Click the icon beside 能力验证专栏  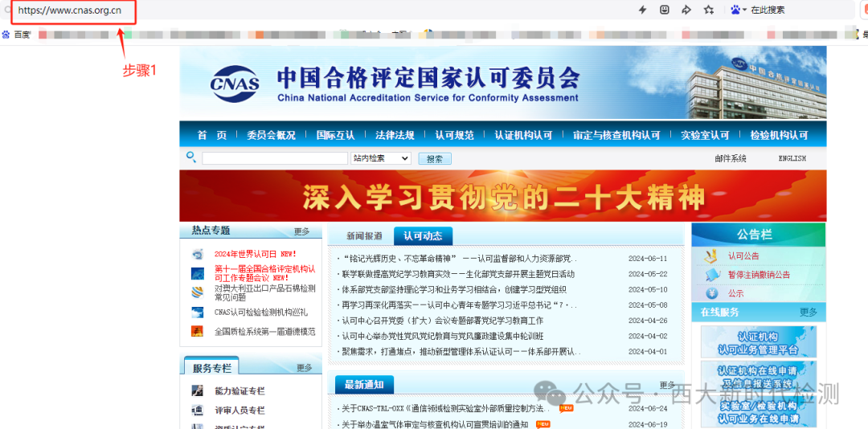[x=197, y=390]
